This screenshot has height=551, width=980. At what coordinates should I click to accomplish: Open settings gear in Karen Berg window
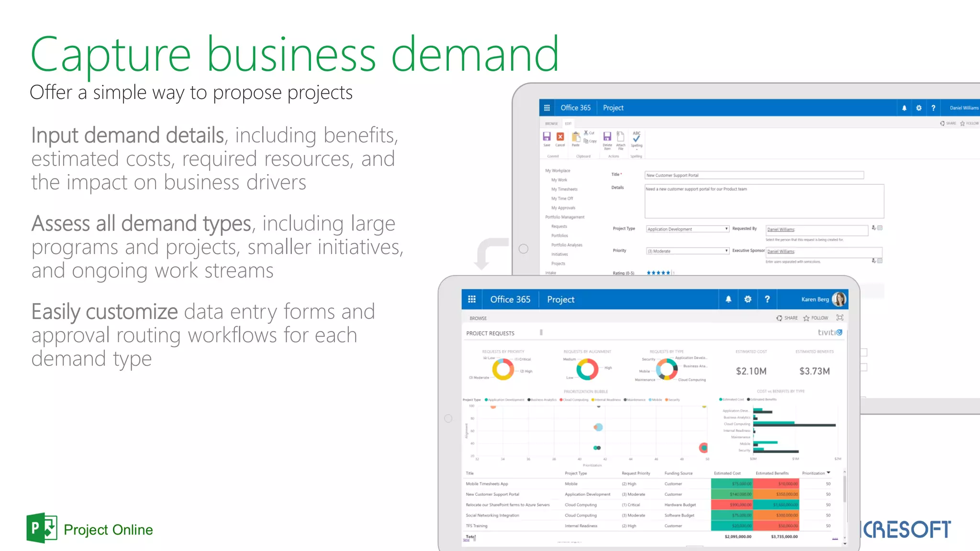(x=748, y=299)
